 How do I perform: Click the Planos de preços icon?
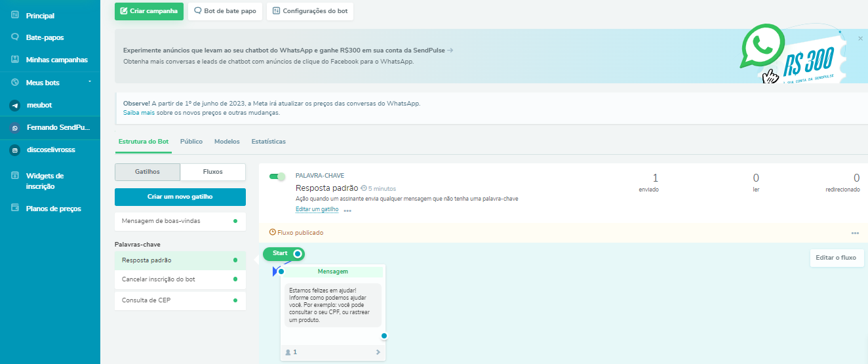14,208
